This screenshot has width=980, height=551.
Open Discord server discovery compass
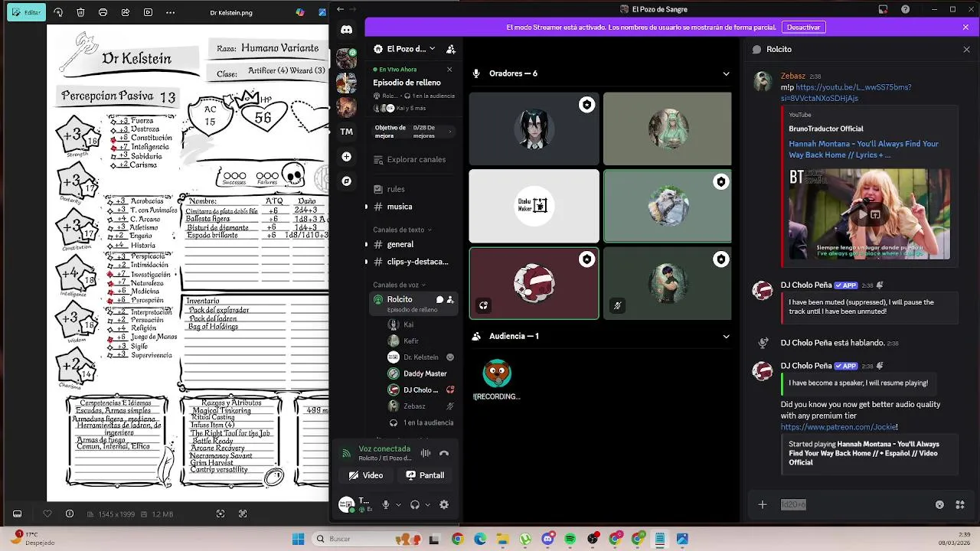tap(346, 181)
